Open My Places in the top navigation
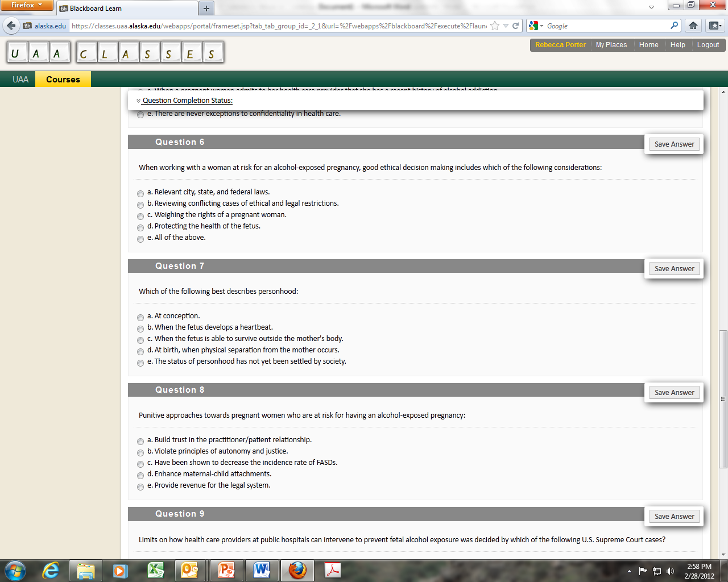Screen dimensions: 728x582 [x=611, y=45]
